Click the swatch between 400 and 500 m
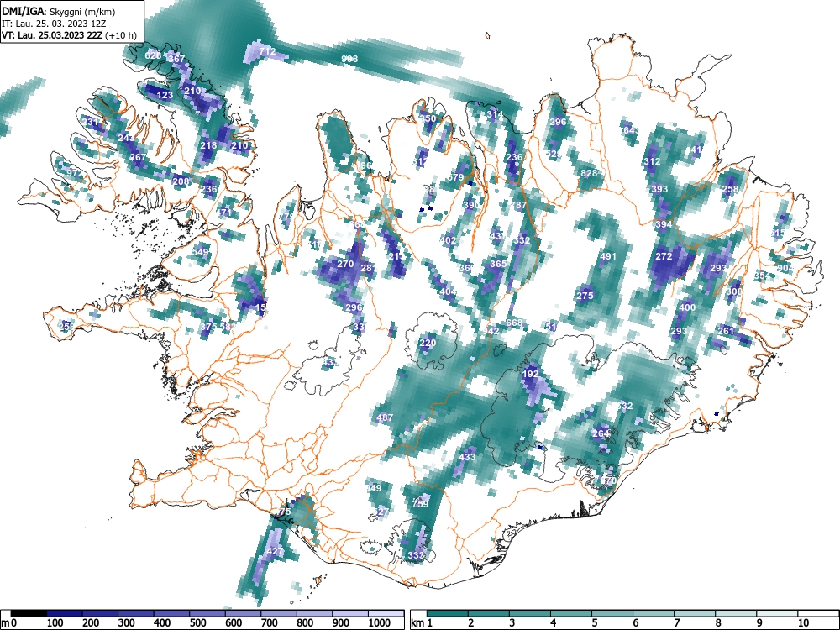 click(x=171, y=613)
